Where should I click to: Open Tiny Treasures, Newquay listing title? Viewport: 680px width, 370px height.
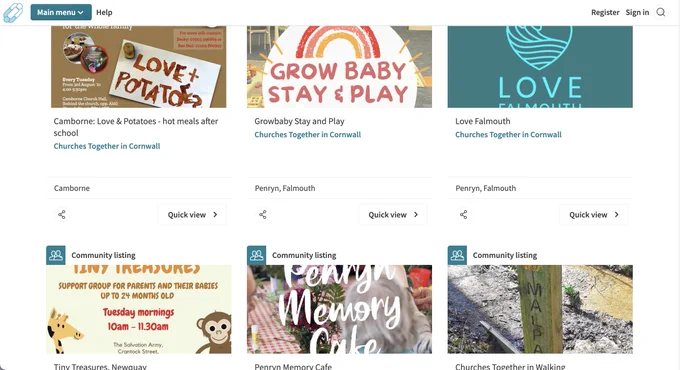tap(100, 367)
